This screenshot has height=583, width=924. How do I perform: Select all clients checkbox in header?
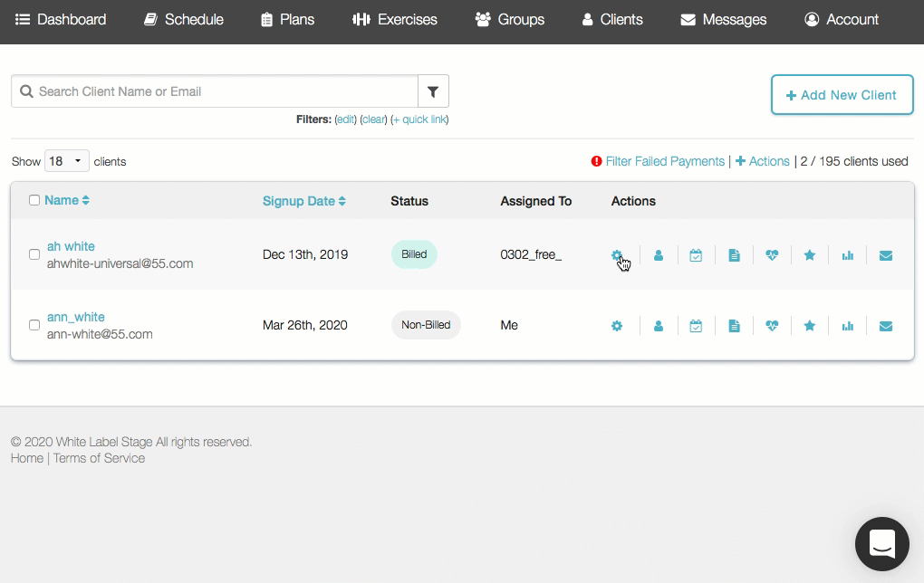[x=34, y=200]
